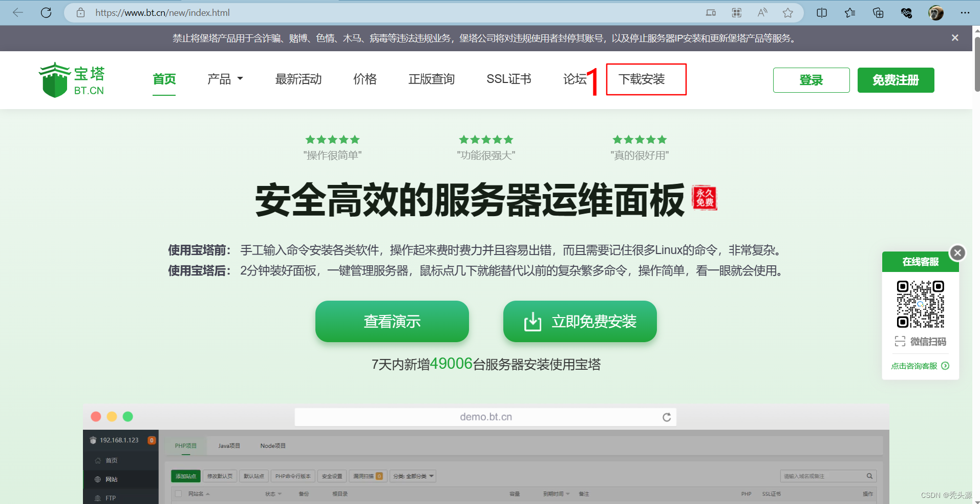Open the 最新活动 navigation item

coord(299,79)
